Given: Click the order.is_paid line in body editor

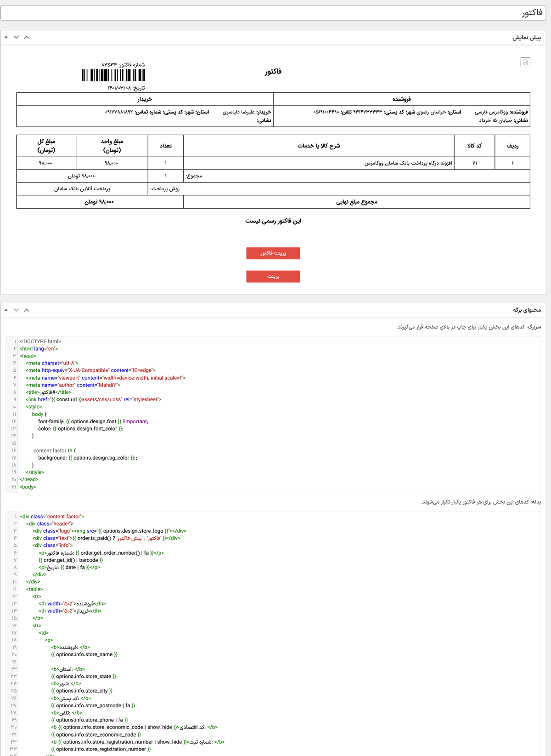Looking at the screenshot, I should 106,538.
